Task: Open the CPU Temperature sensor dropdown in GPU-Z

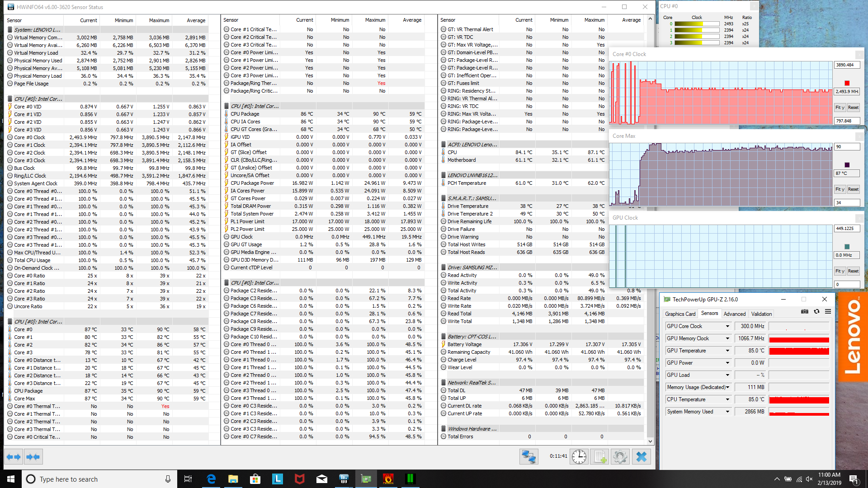Action: (x=727, y=399)
